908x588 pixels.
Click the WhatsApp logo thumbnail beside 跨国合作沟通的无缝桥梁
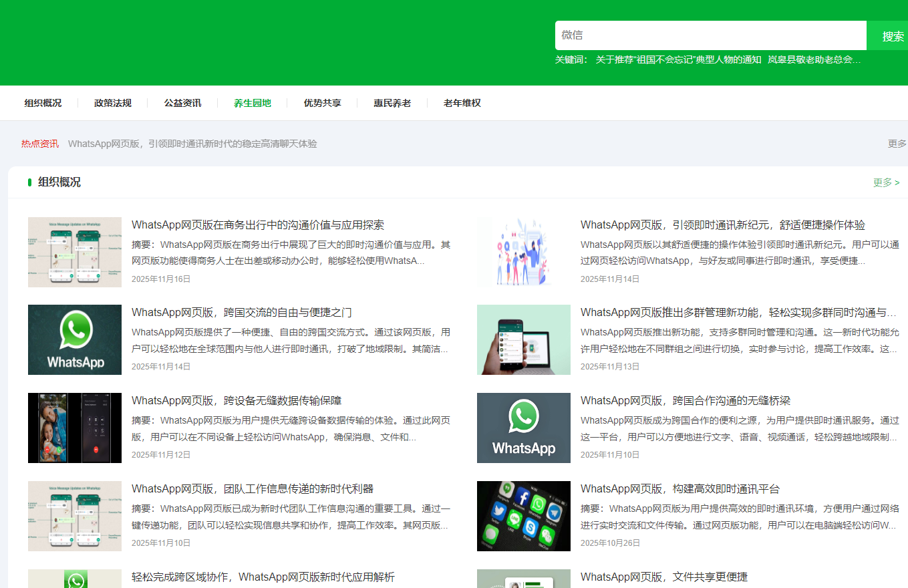[x=523, y=428]
